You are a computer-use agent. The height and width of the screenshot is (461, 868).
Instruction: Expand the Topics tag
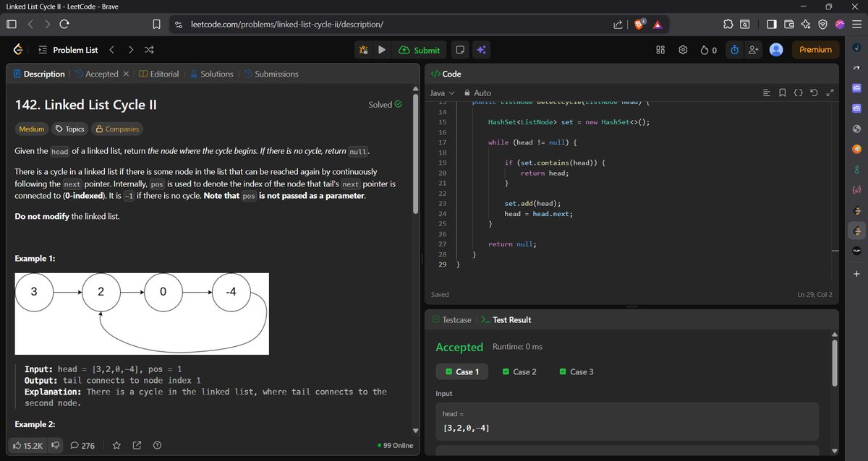point(70,129)
